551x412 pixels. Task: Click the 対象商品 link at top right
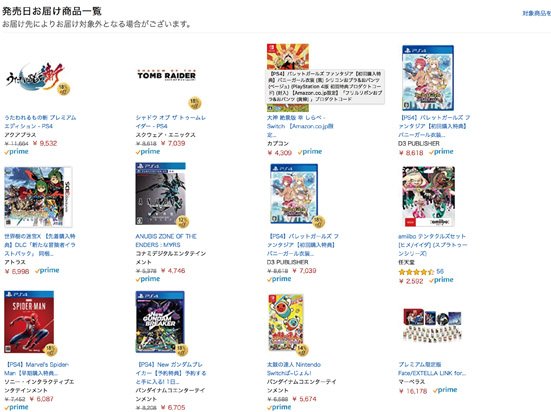537,13
